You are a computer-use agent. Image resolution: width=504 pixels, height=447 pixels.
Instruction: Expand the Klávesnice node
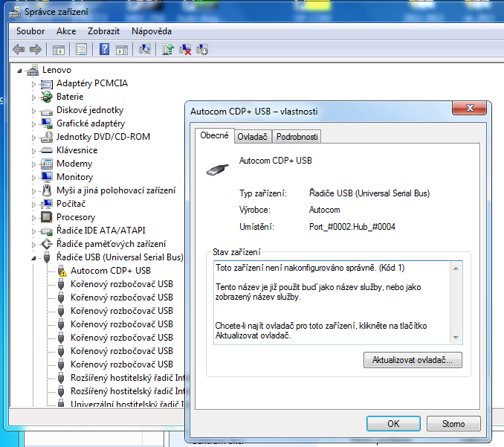(x=33, y=151)
